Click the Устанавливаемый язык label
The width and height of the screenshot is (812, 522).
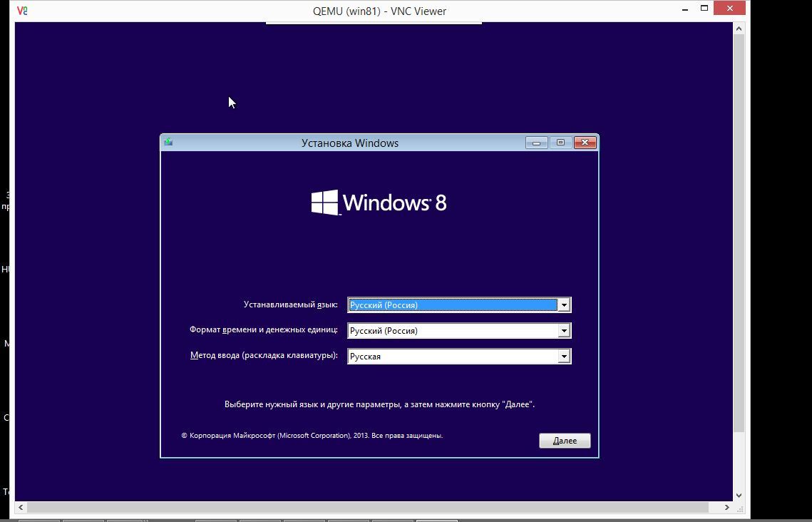(x=291, y=304)
